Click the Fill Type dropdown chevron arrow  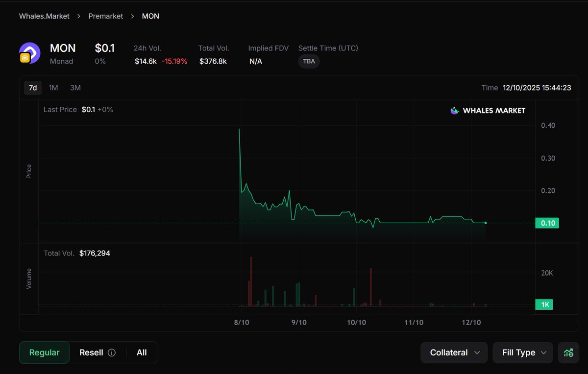[x=543, y=352]
